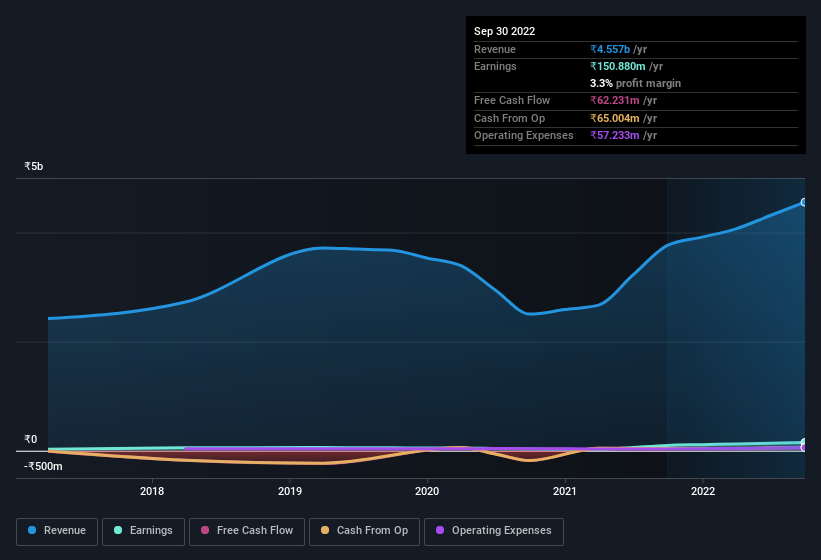Click the 2018 x-axis label
The image size is (821, 560).
[x=152, y=491]
